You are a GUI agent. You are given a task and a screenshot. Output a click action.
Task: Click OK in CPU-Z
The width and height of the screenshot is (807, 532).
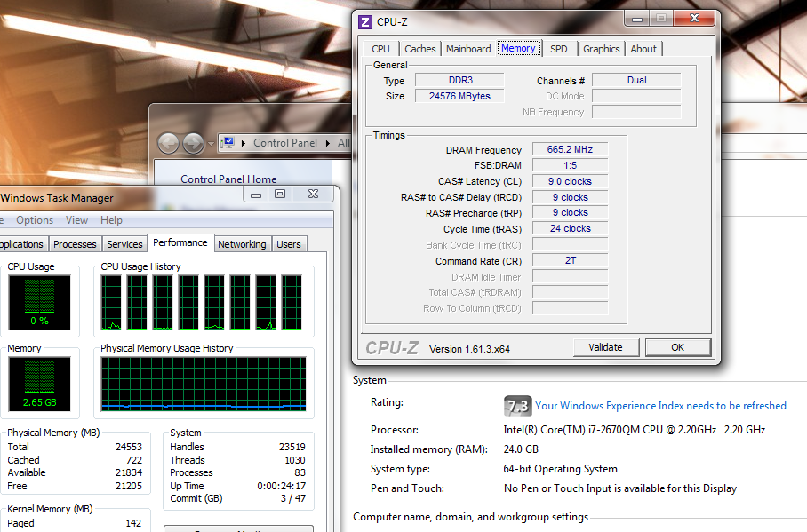coord(678,347)
